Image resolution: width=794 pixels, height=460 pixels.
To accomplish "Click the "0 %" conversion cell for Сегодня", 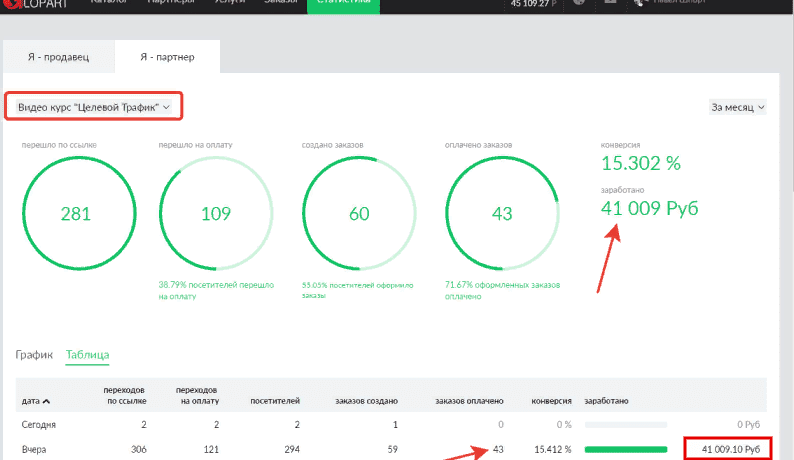I will [x=564, y=425].
